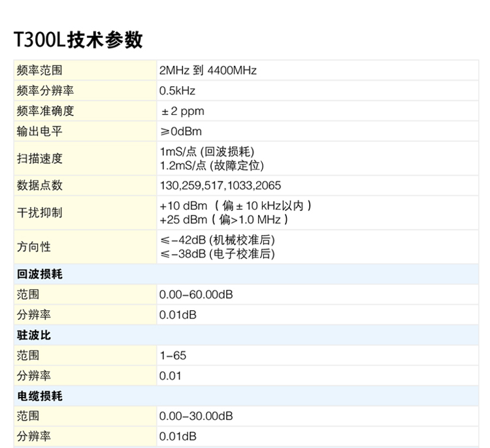The height and width of the screenshot is (448, 490).
Task: Click the ≥0dBm value
Action: coord(181,131)
